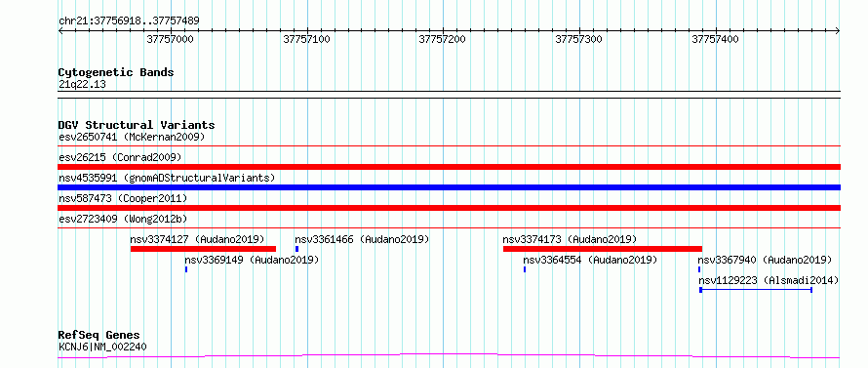The height and width of the screenshot is (368, 868).
Task: Select the blue nsv4535991 gnomAD variant bar
Action: [x=449, y=187]
